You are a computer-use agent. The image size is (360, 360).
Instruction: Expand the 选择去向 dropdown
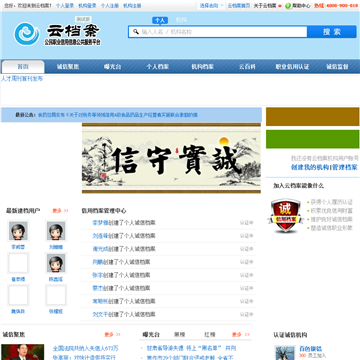pos(211,6)
